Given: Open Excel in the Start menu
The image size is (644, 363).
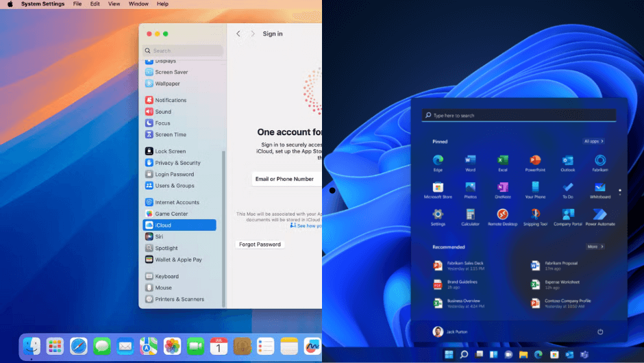Looking at the screenshot, I should (x=503, y=163).
